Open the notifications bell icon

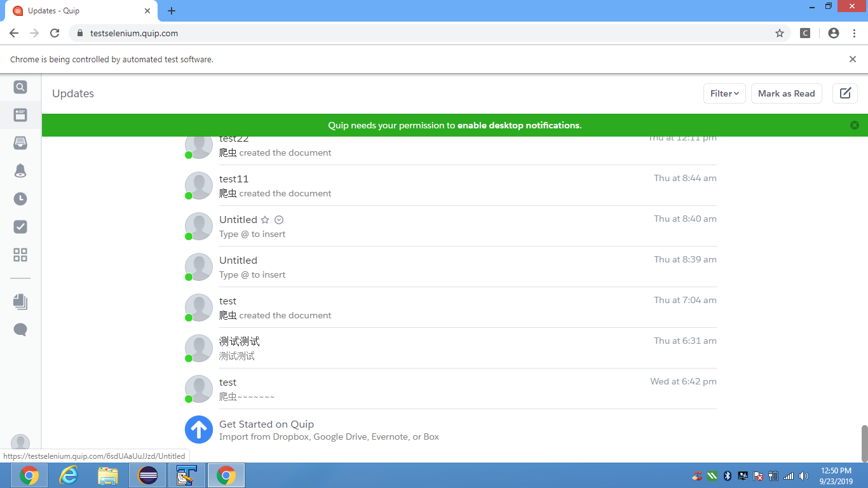tap(20, 171)
